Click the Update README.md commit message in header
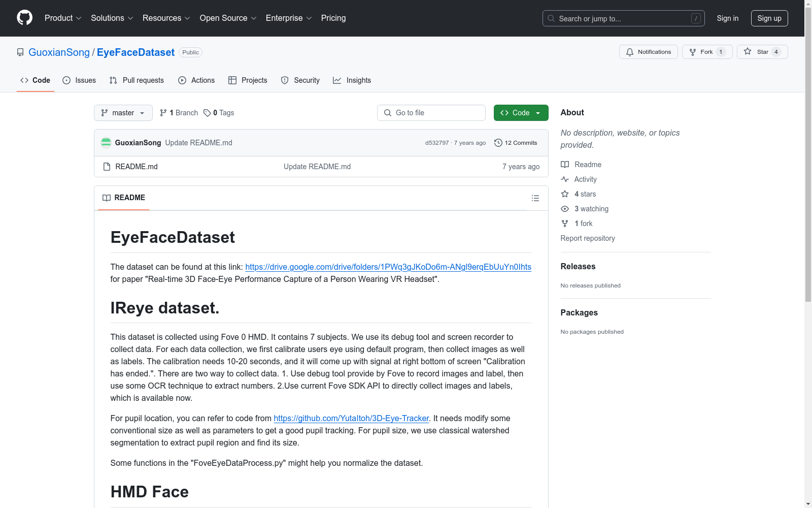Screen dimensions: 812x508 tap(198, 143)
